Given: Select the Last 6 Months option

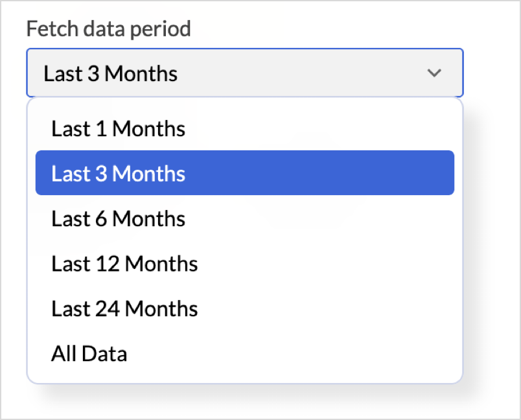Looking at the screenshot, I should coord(119,219).
